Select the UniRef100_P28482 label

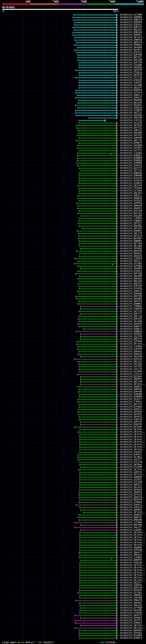click(x=131, y=613)
